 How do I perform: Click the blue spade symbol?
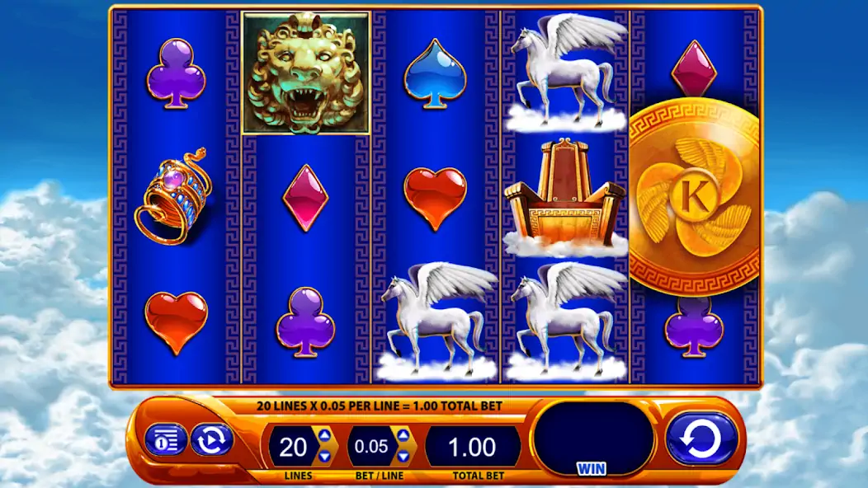pyautogui.click(x=435, y=73)
